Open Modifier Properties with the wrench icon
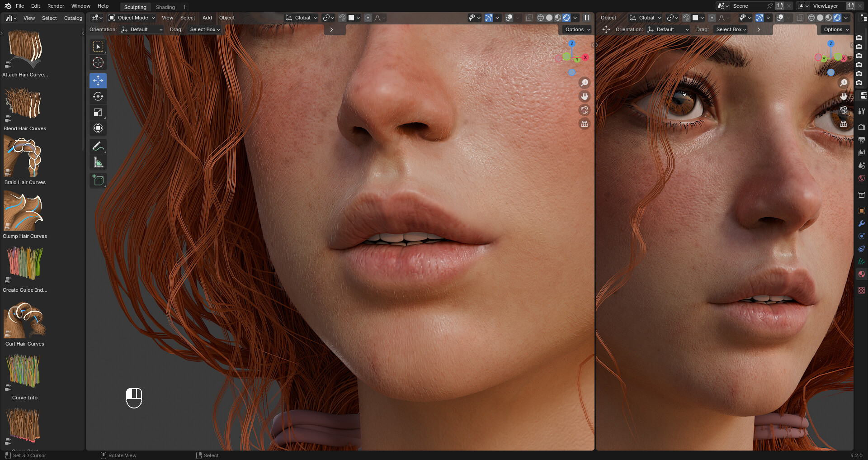The height and width of the screenshot is (460, 868). pos(862,224)
